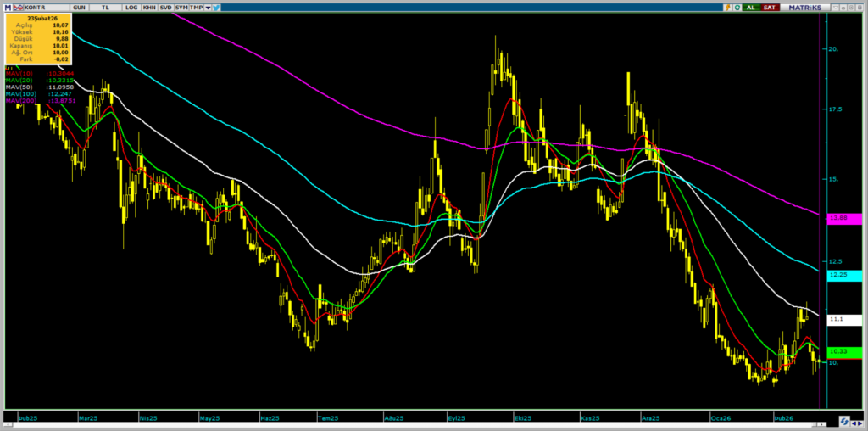Toggle LOG scale on the chart
This screenshot has height=431, width=868.
pos(131,7)
